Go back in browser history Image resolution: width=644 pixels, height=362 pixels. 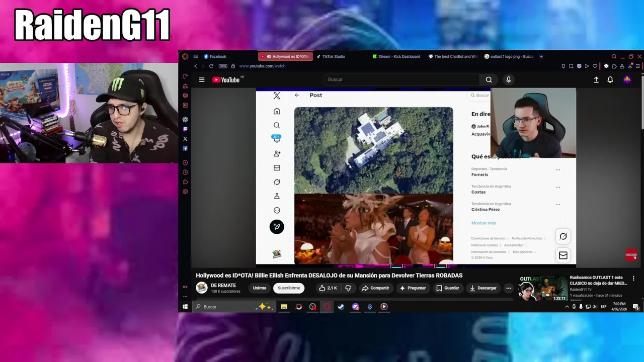pos(196,66)
